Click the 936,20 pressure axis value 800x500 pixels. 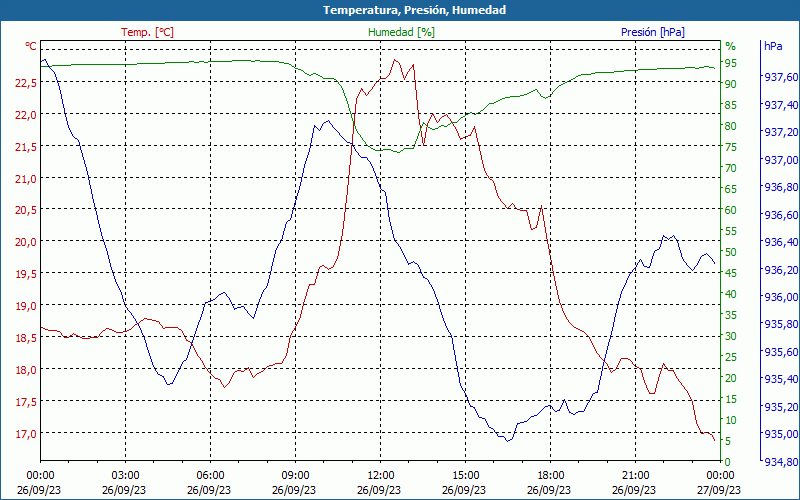pos(781,270)
